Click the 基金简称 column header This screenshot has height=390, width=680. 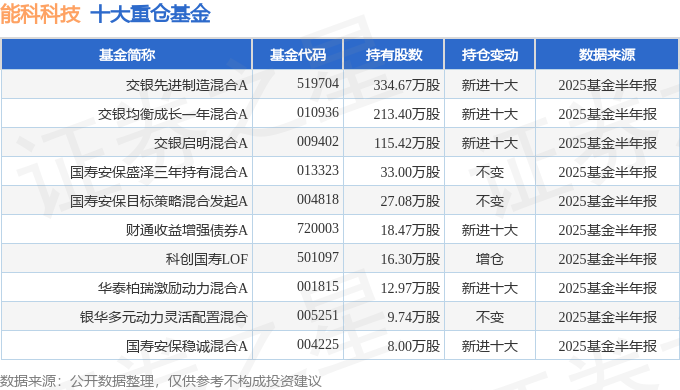click(127, 55)
